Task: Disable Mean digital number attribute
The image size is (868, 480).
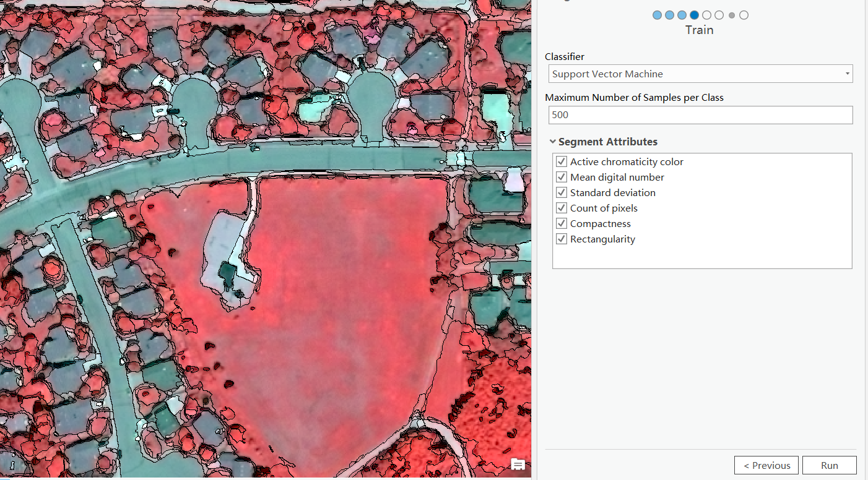Action: click(x=561, y=177)
